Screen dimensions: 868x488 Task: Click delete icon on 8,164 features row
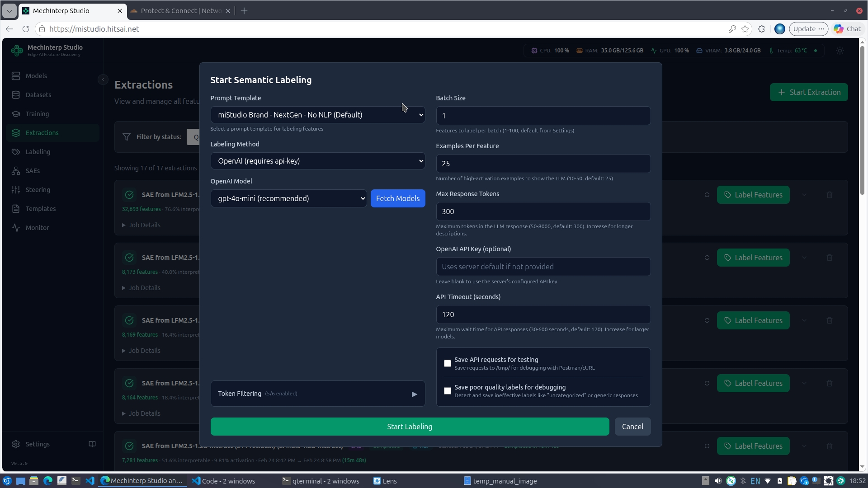[830, 383]
